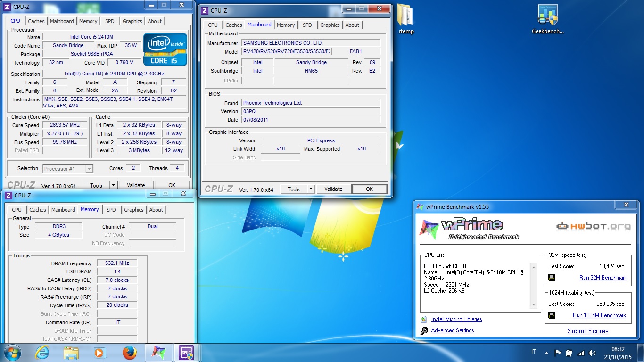Image resolution: width=644 pixels, height=362 pixels.
Task: Click the hwbot.org logo in wPrime
Action: point(594,226)
